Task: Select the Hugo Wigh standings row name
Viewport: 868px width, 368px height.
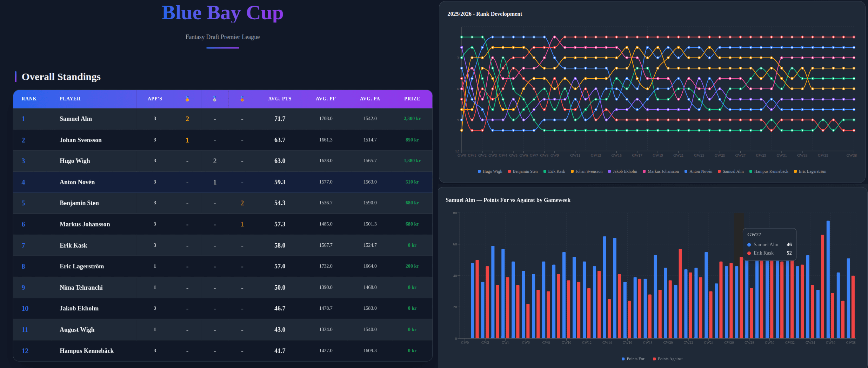Action: point(75,161)
